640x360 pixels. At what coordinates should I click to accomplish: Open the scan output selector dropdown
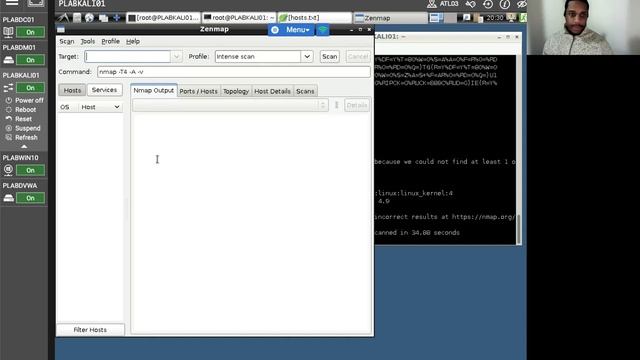click(x=230, y=105)
